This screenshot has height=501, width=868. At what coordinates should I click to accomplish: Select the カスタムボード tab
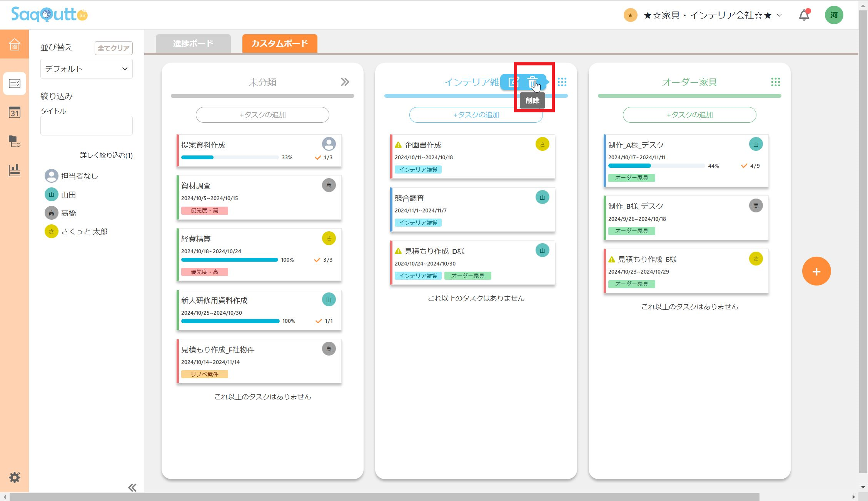(280, 43)
